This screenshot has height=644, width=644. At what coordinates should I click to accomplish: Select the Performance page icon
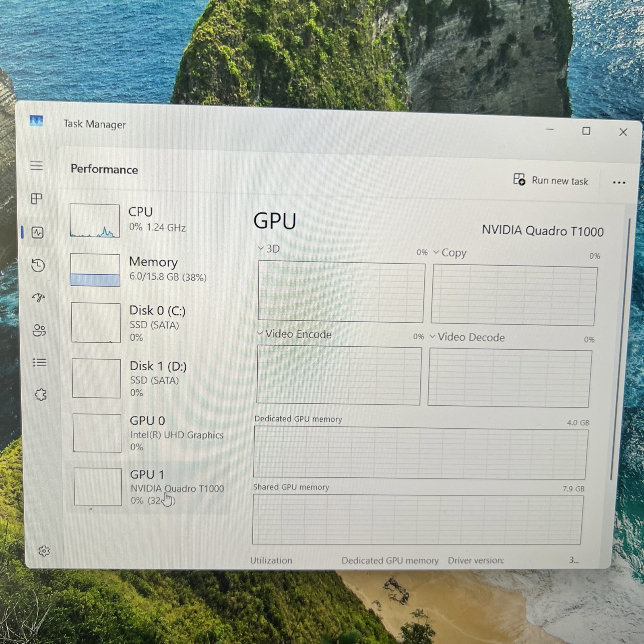tap(37, 232)
